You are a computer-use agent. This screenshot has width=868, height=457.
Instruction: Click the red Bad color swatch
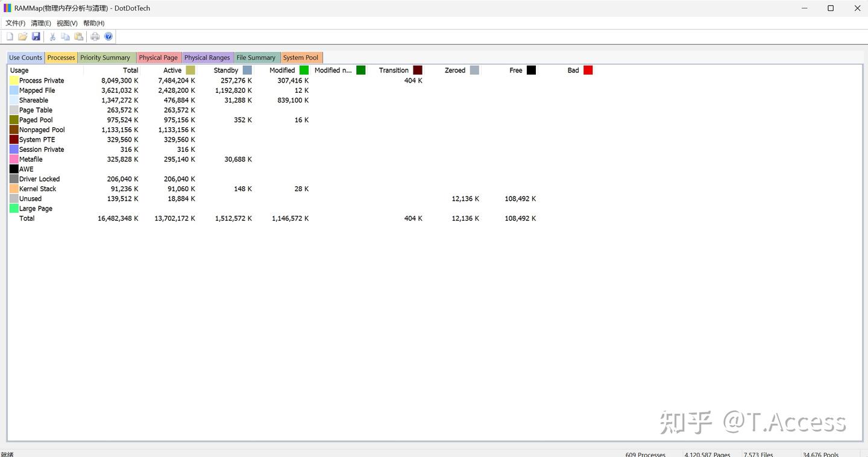(588, 71)
